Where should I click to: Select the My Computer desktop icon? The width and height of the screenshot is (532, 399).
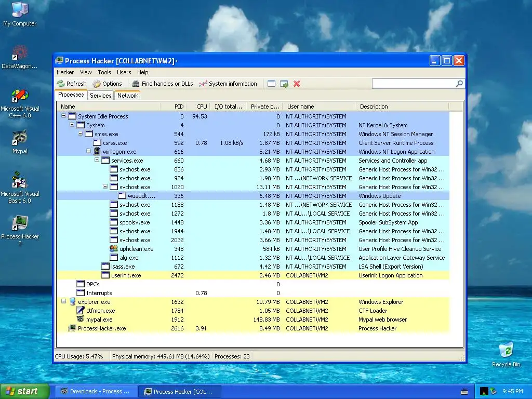pos(20,14)
